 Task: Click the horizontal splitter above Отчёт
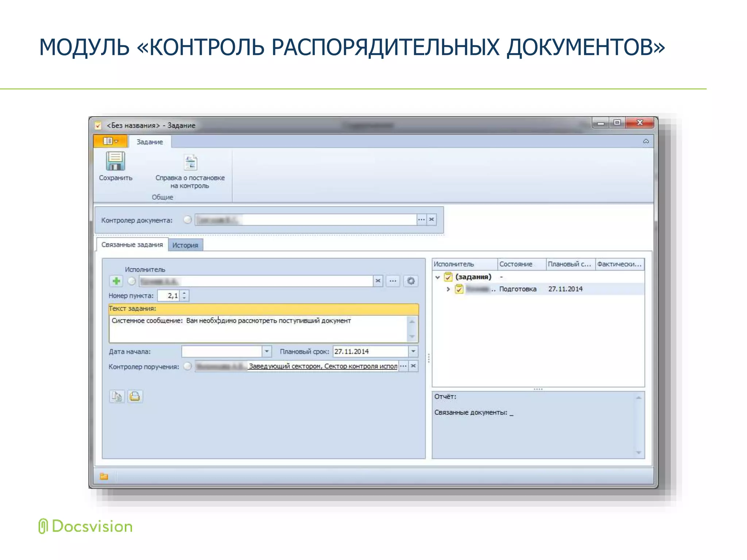point(538,389)
